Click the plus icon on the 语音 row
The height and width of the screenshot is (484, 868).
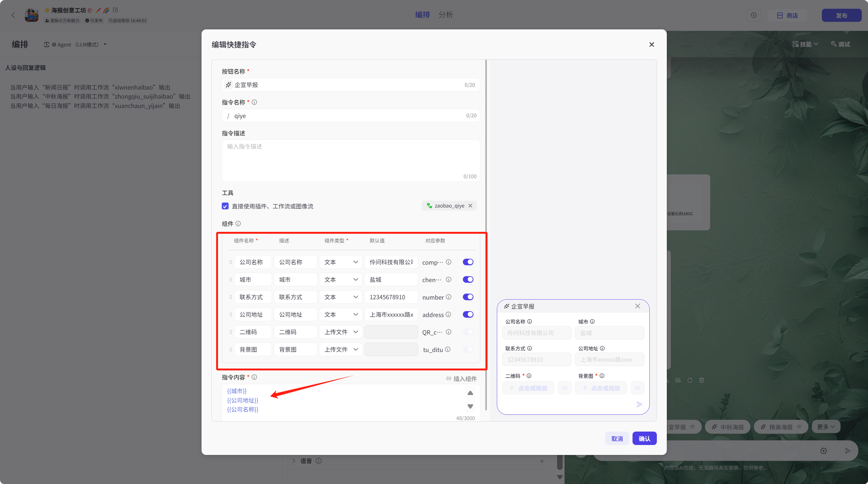pos(542,461)
